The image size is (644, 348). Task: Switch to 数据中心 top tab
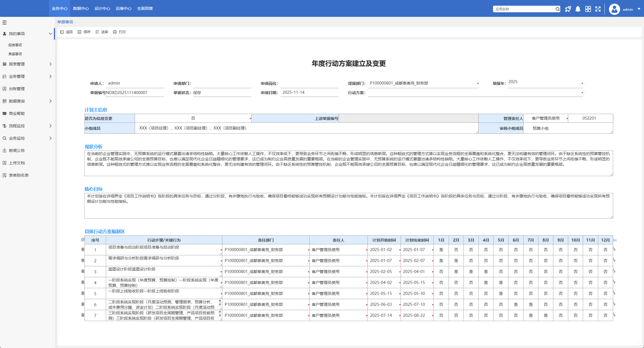81,8
